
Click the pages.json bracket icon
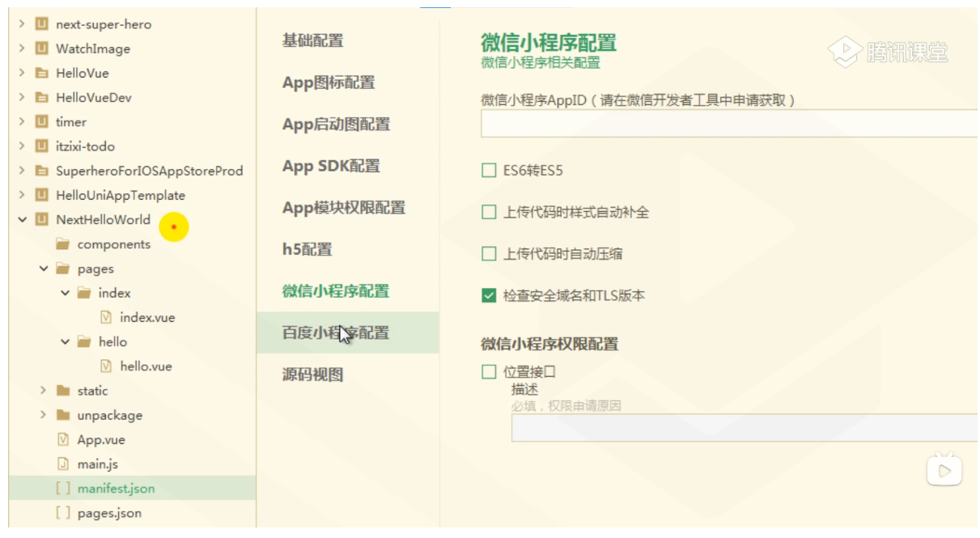[x=63, y=513]
